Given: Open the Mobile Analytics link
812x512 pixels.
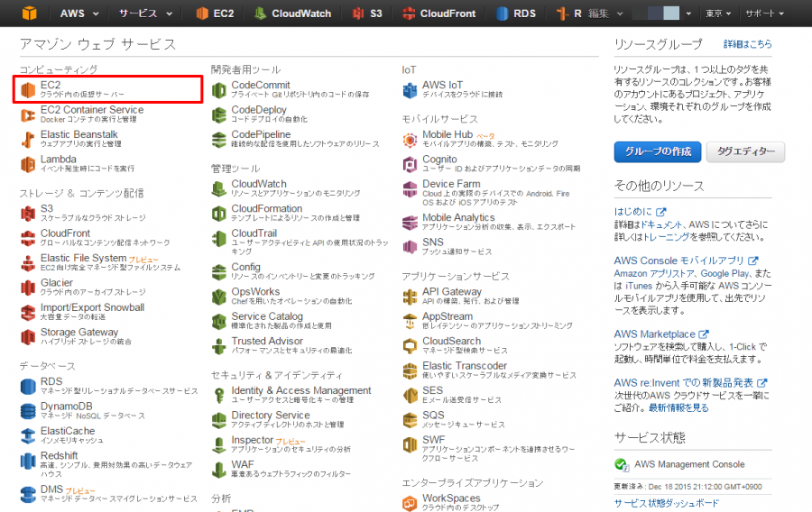Looking at the screenshot, I should 458,218.
